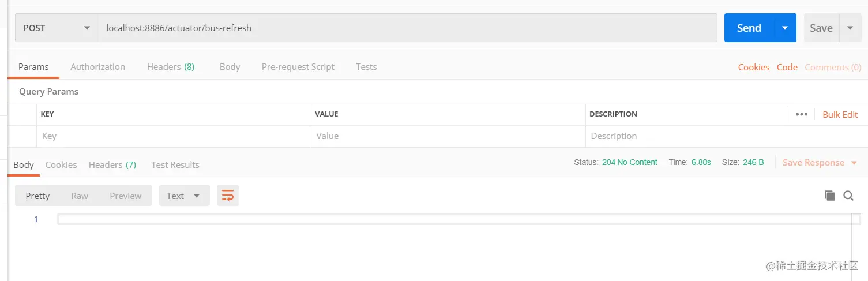Click the query param Value field

(448, 136)
